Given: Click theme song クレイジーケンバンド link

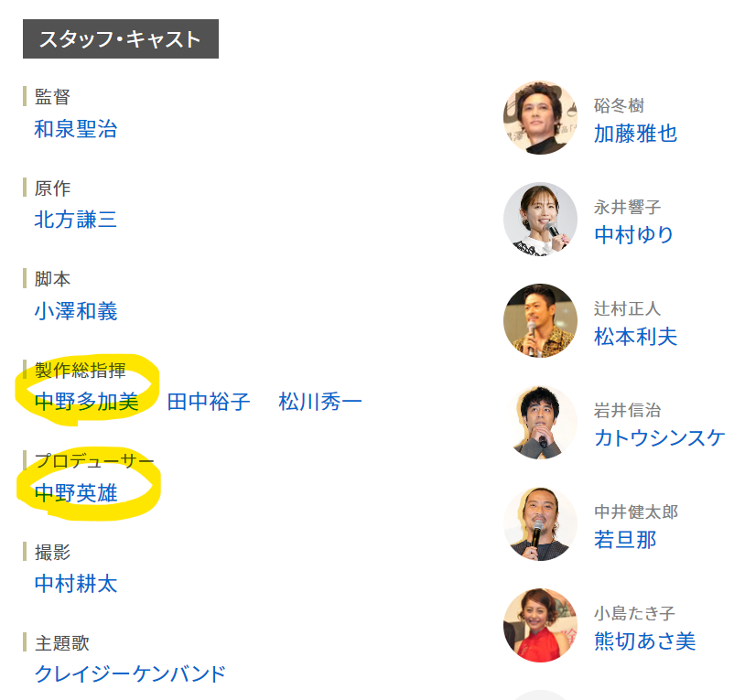Looking at the screenshot, I should pyautogui.click(x=130, y=674).
